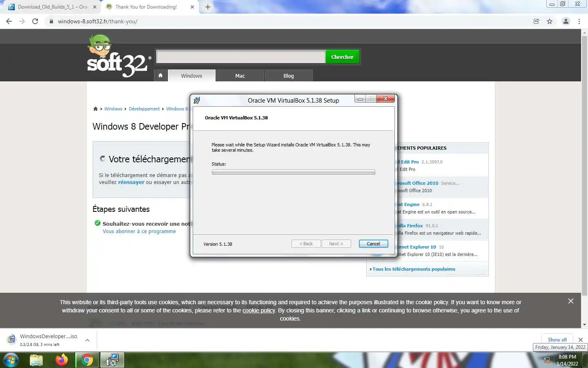Close the Download_Old_Builds_5_1 tab

click(x=95, y=7)
